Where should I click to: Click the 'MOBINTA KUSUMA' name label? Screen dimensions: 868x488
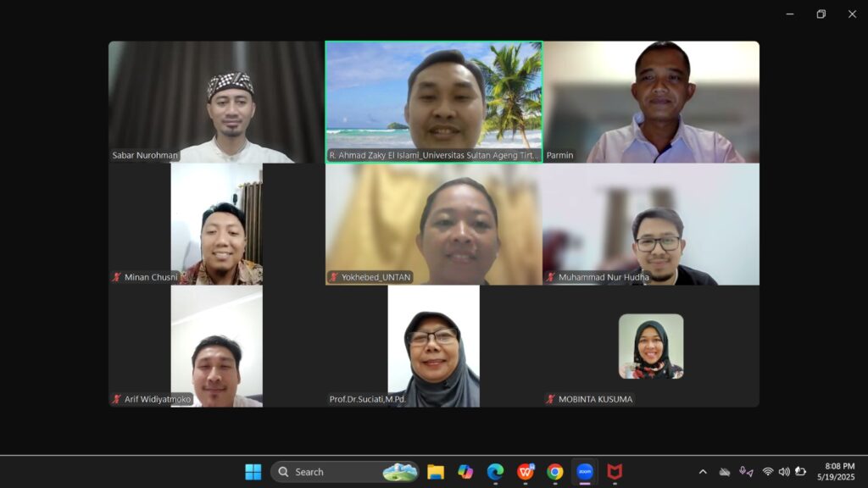pos(595,399)
